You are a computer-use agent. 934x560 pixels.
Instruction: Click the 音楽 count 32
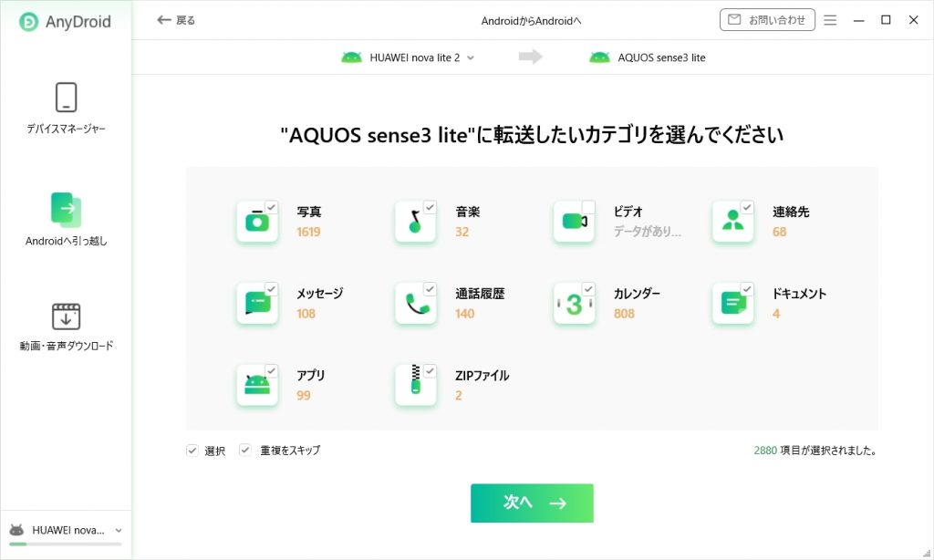tap(462, 232)
